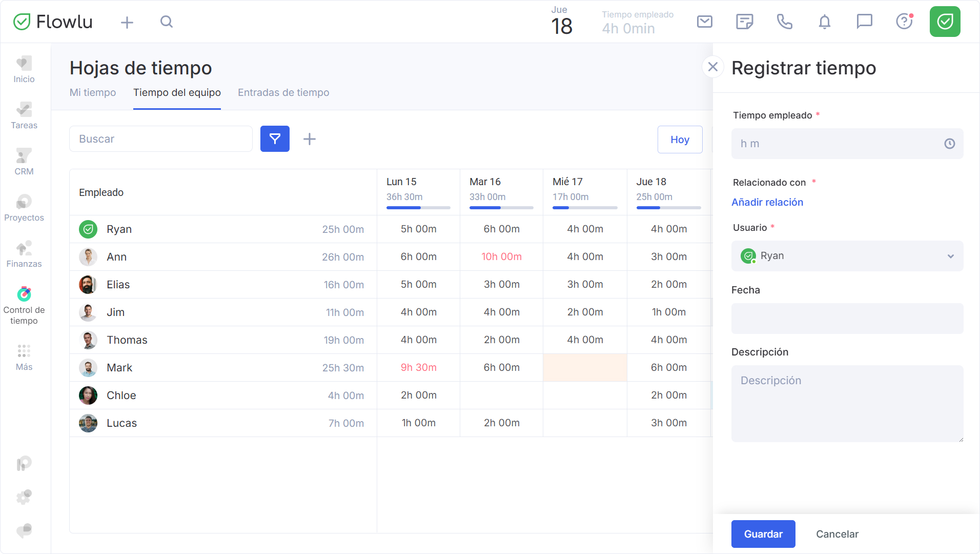Click the mail envelope icon
This screenshot has height=554, width=980.
tap(705, 22)
